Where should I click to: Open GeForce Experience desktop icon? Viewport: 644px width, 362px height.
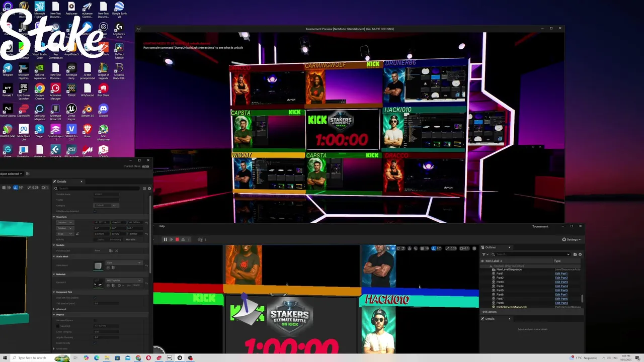pos(39,71)
